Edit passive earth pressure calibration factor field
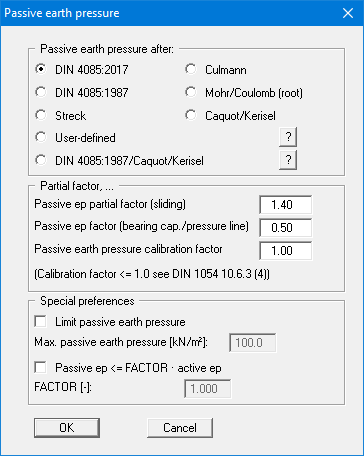Image resolution: width=364 pixels, height=456 pixels. (x=286, y=251)
